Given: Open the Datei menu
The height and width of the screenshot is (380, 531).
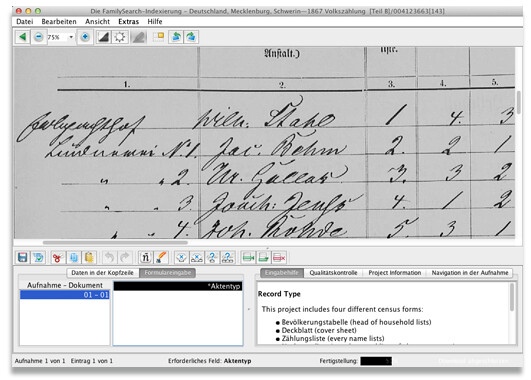Looking at the screenshot, I should 25,21.
